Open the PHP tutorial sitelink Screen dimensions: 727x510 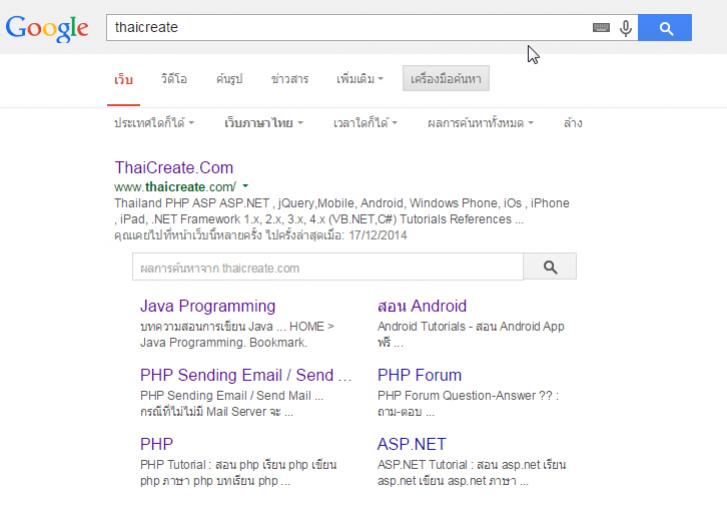coord(156,444)
